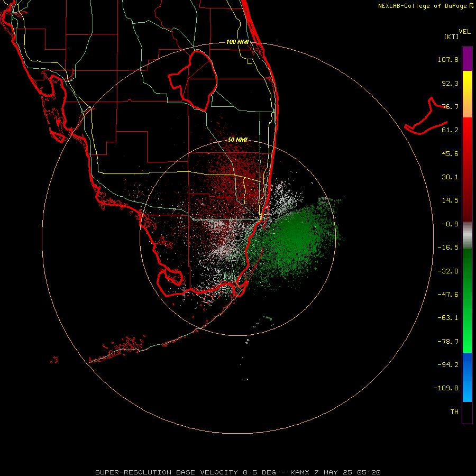This screenshot has height=476, width=476.
Task: Pick the gray near-zero color bar segment
Action: click(467, 235)
